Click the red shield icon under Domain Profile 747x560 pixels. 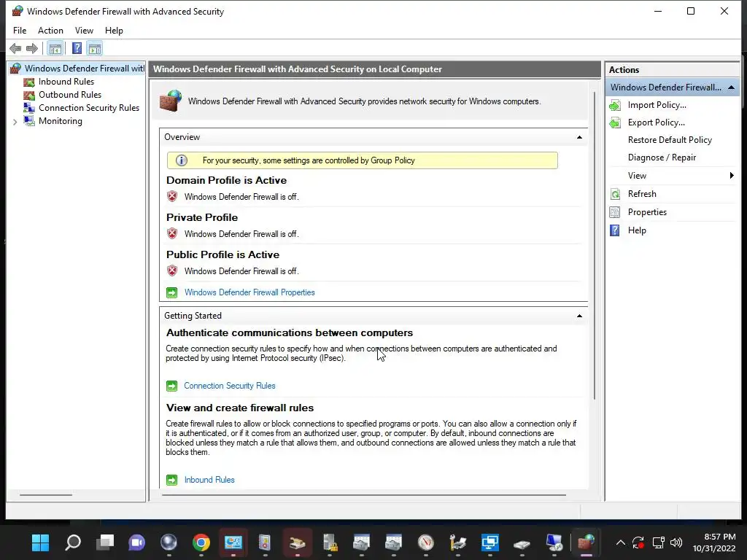coord(172,196)
